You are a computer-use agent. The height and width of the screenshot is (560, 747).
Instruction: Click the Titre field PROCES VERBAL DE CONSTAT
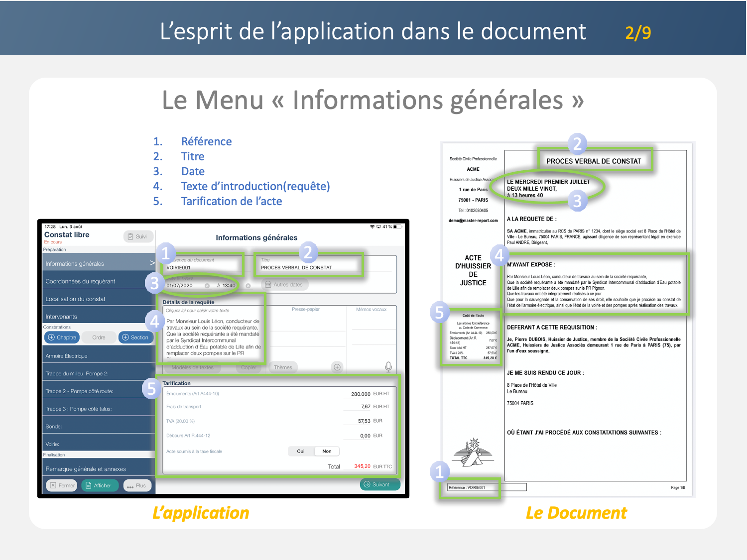click(297, 267)
